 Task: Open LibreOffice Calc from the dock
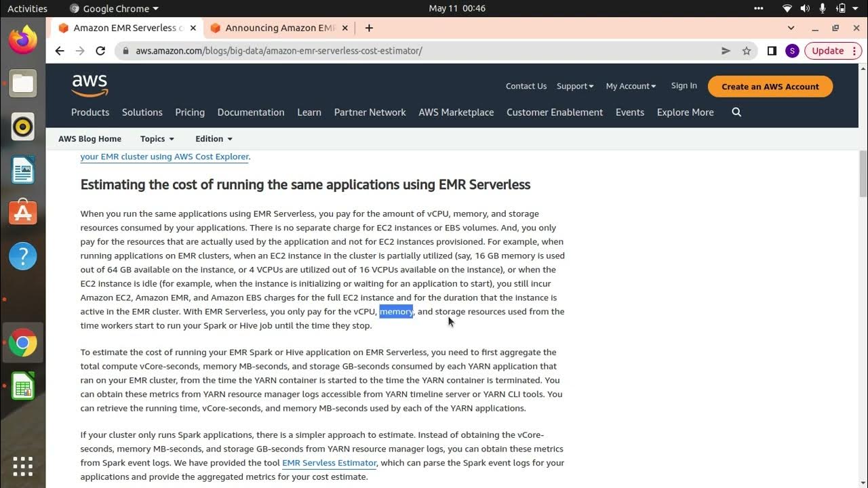pos(22,386)
